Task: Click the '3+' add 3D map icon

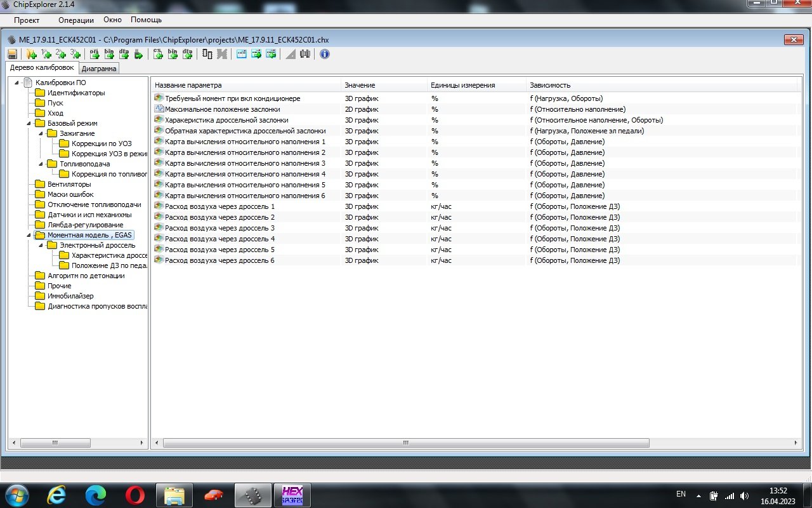Action: coord(76,55)
